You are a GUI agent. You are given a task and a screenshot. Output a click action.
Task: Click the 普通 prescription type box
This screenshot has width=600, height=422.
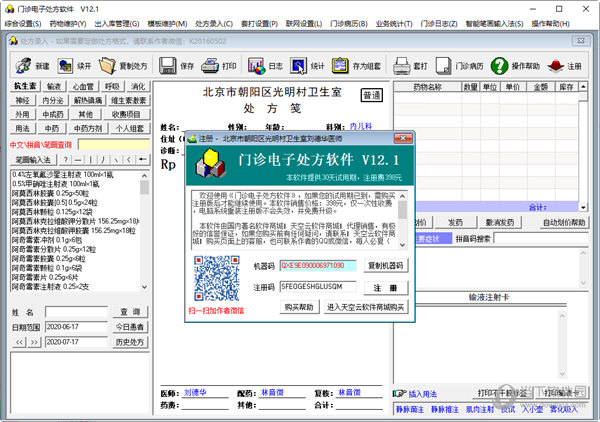372,95
